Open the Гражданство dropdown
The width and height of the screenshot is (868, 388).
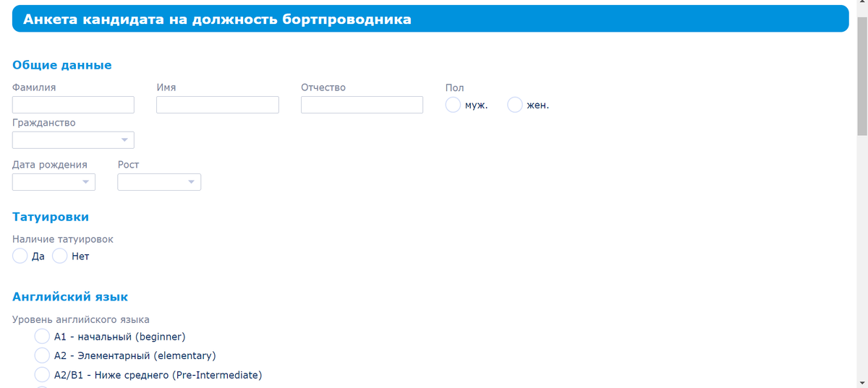[x=73, y=140]
